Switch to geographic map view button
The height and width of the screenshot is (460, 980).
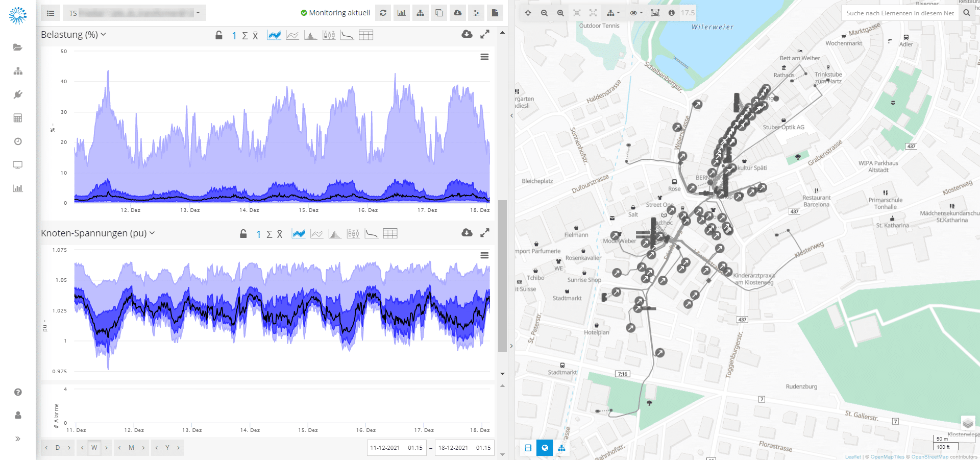pyautogui.click(x=545, y=448)
